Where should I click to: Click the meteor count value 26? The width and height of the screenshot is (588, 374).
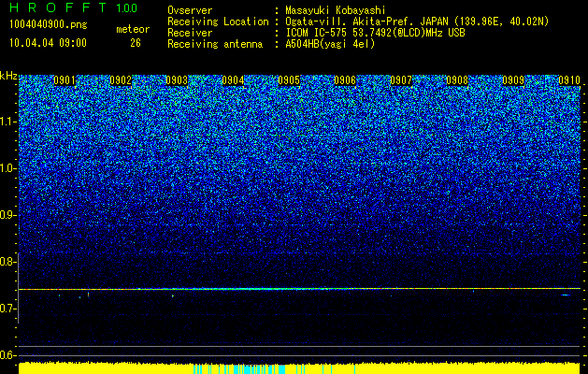[136, 43]
